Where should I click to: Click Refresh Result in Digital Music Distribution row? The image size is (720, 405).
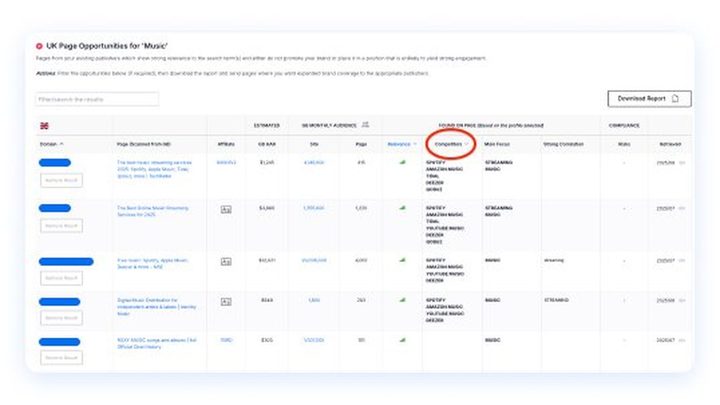pos(62,318)
